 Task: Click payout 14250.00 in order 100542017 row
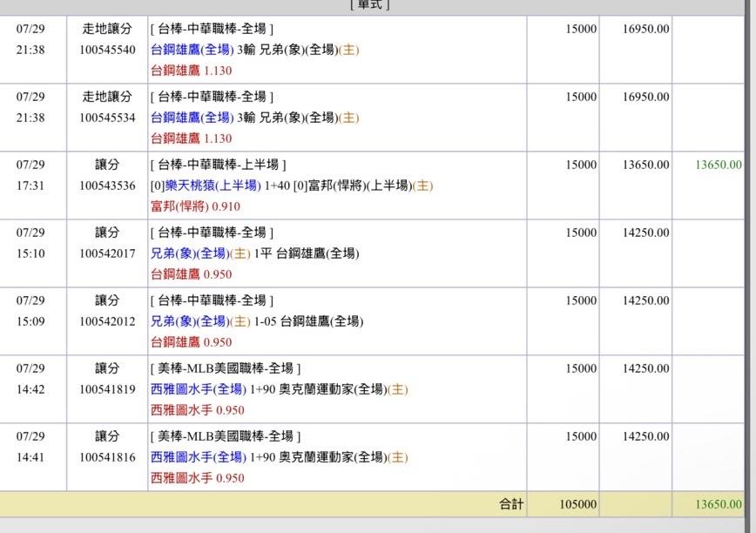pyautogui.click(x=645, y=233)
